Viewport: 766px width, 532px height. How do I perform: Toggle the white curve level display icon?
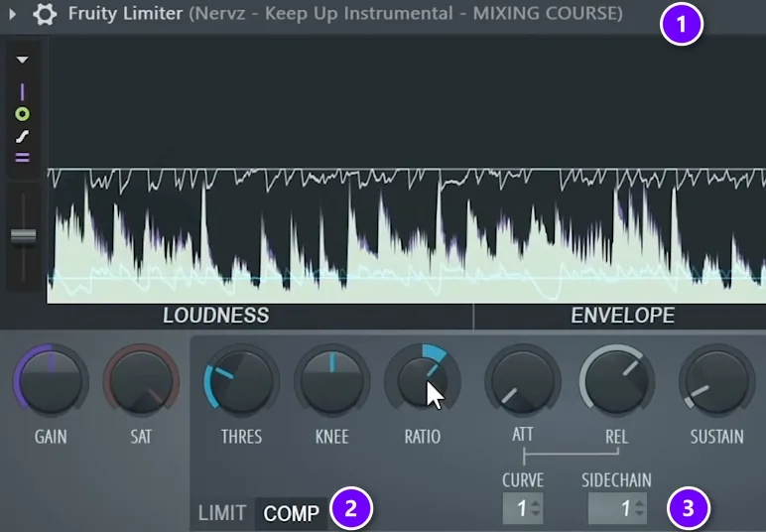click(x=22, y=136)
